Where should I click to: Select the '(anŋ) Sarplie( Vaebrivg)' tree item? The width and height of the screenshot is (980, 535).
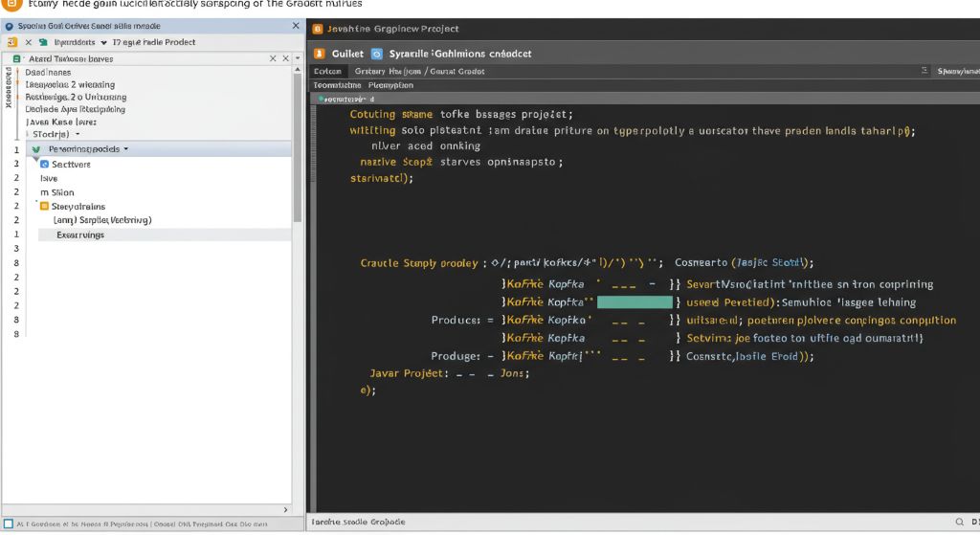(102, 220)
